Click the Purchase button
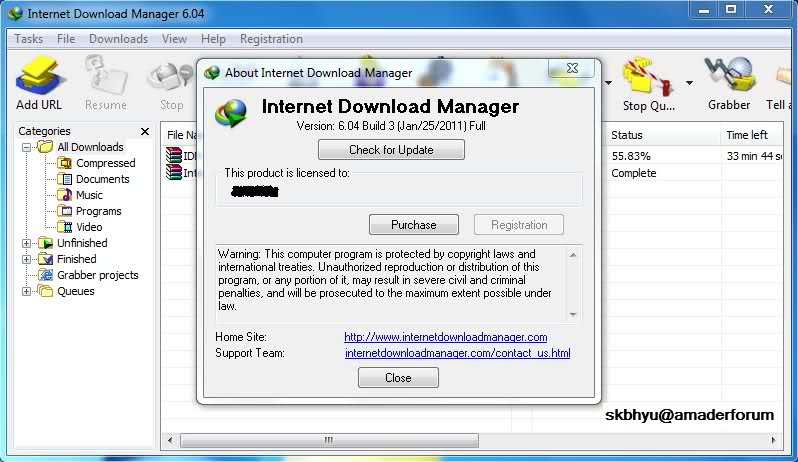The width and height of the screenshot is (798, 462). (x=414, y=225)
